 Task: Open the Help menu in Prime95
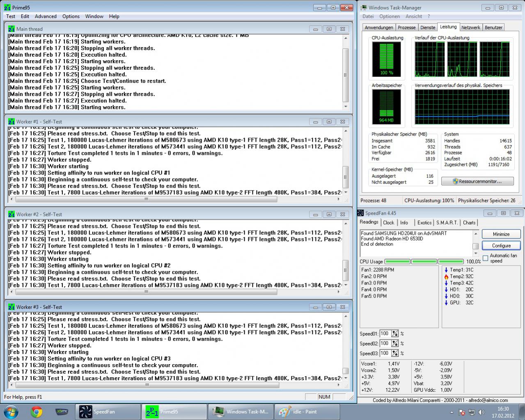(114, 16)
